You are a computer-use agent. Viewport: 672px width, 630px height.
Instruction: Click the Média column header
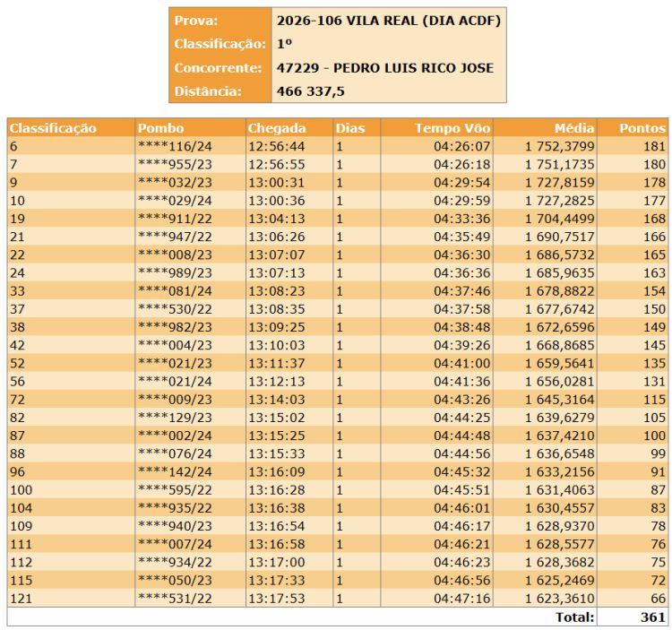574,128
